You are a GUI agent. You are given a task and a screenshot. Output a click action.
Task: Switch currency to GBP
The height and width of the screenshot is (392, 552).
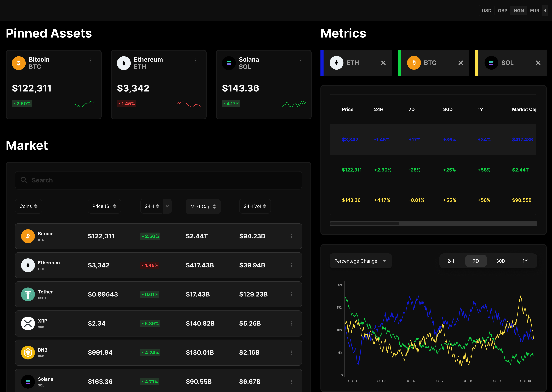click(502, 11)
